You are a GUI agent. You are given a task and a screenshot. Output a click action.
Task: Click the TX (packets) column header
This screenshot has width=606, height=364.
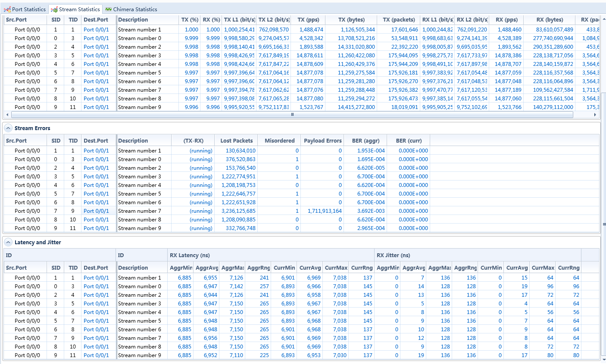click(399, 20)
